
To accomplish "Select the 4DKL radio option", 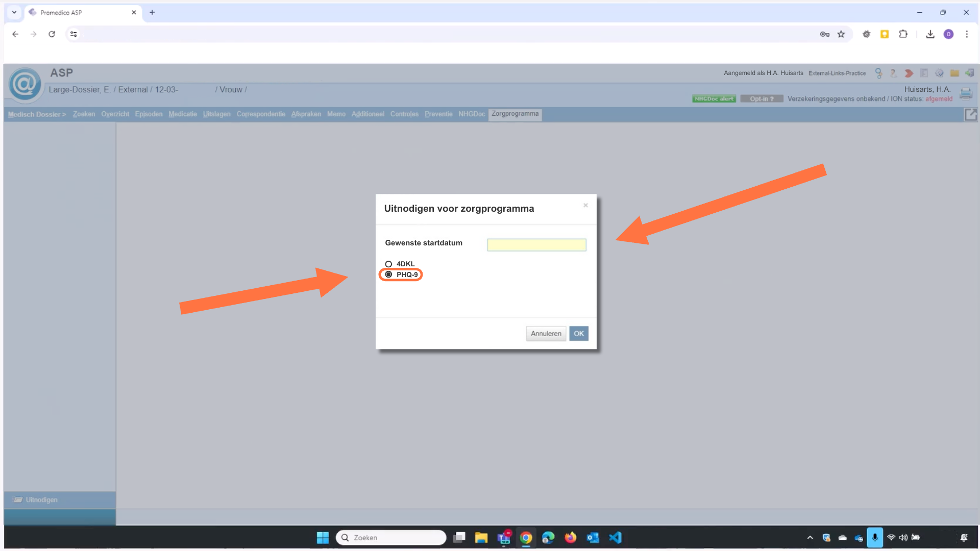I will tap(388, 264).
